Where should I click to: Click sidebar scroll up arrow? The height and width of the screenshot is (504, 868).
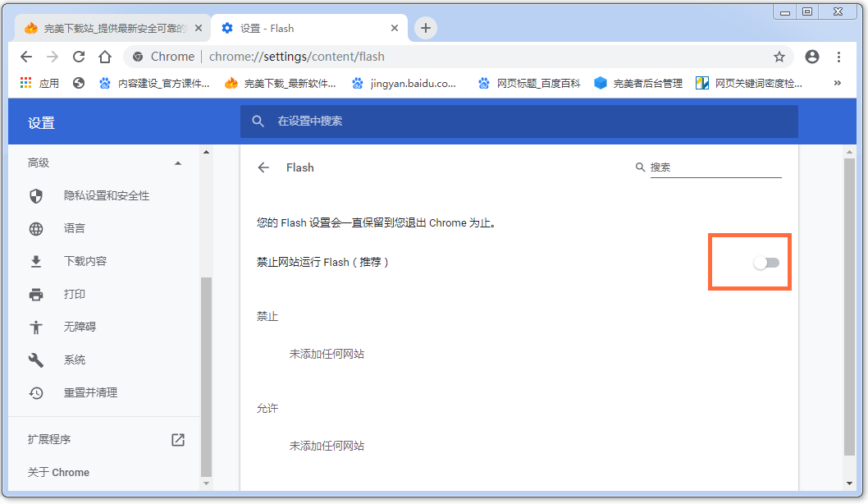click(x=206, y=152)
